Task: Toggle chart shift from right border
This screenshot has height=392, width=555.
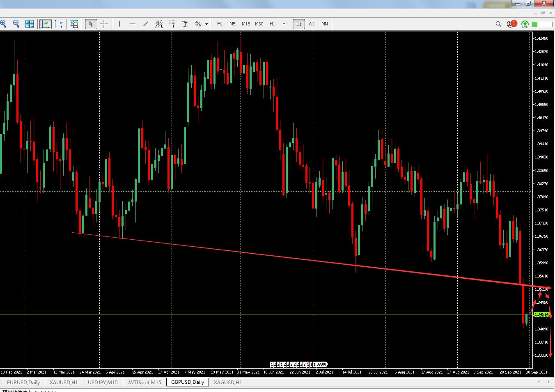Action: (58, 24)
